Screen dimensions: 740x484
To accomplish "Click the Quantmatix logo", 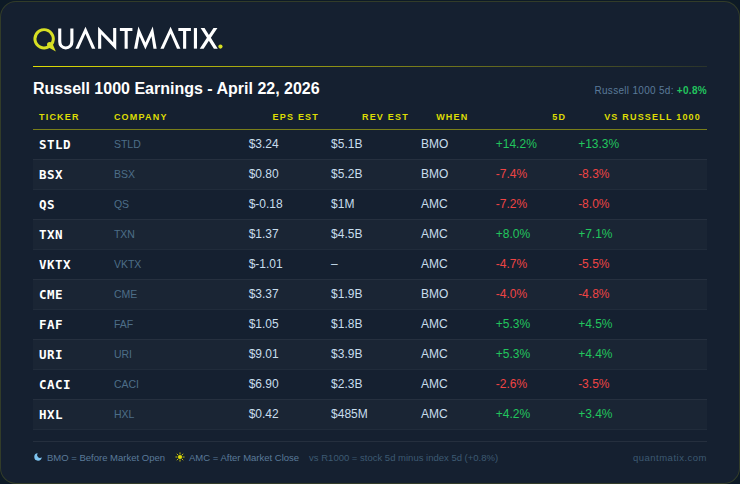I will pos(128,39).
